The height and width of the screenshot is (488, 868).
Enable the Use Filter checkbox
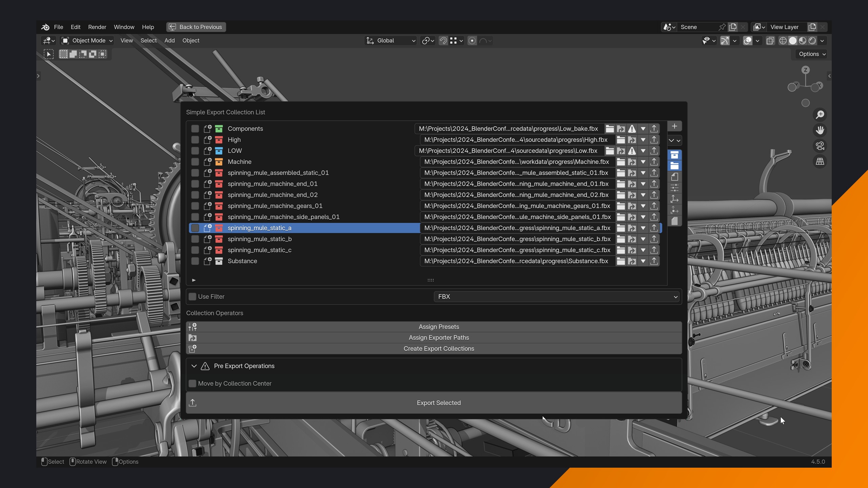pyautogui.click(x=193, y=297)
